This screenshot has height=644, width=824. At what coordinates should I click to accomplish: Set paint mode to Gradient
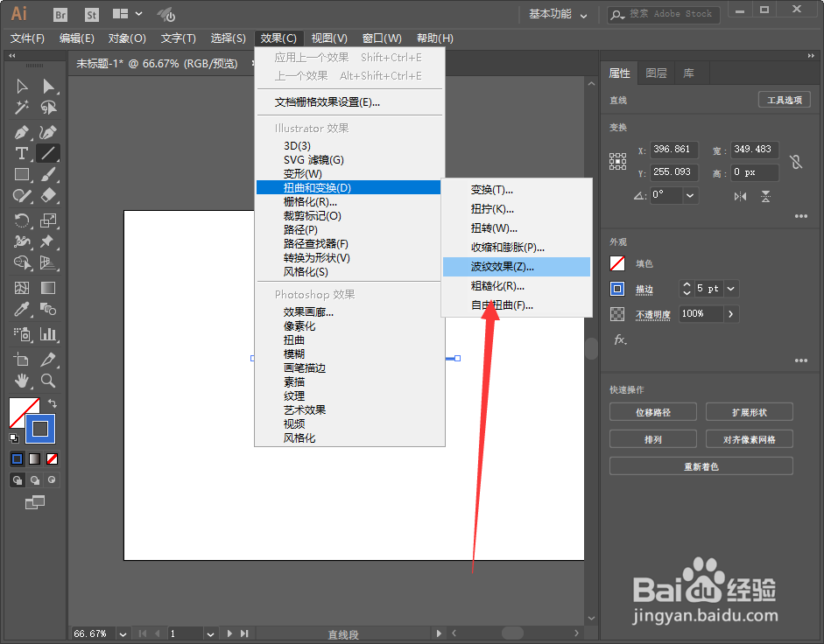coord(35,459)
